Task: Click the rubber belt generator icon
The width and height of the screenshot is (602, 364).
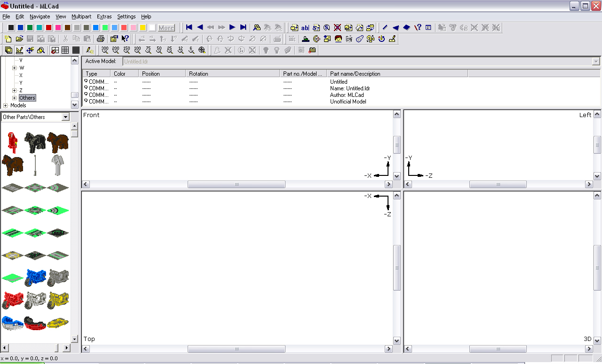Action: point(360,39)
